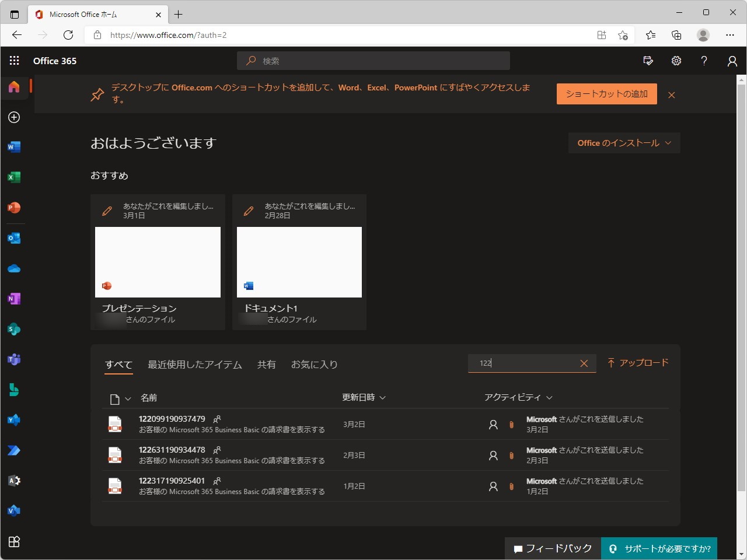The width and height of the screenshot is (747, 560).
Task: Expand the Office のインストール dropdown
Action: tap(623, 142)
